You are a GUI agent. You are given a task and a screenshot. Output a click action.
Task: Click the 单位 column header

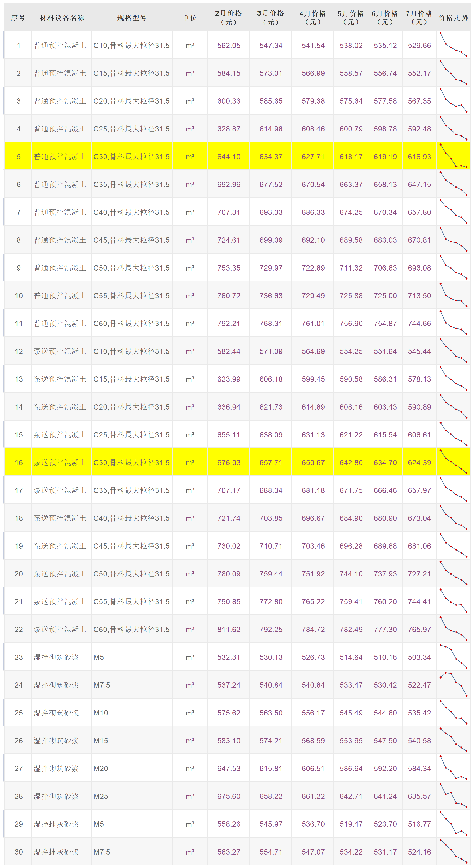coord(190,18)
